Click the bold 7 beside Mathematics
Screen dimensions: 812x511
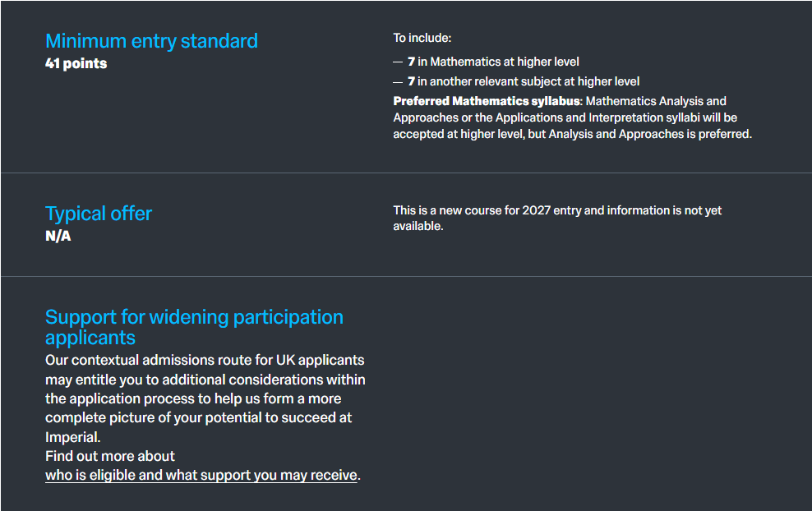(x=411, y=62)
